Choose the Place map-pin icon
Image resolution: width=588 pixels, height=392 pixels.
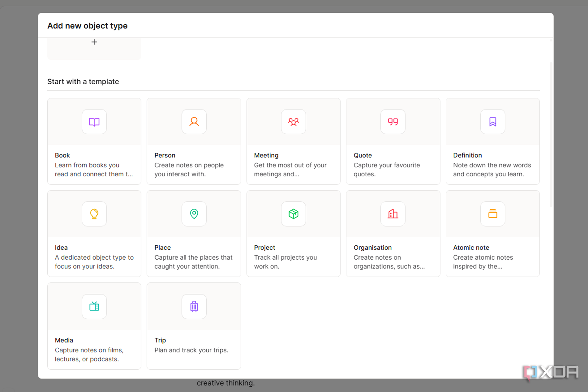194,214
